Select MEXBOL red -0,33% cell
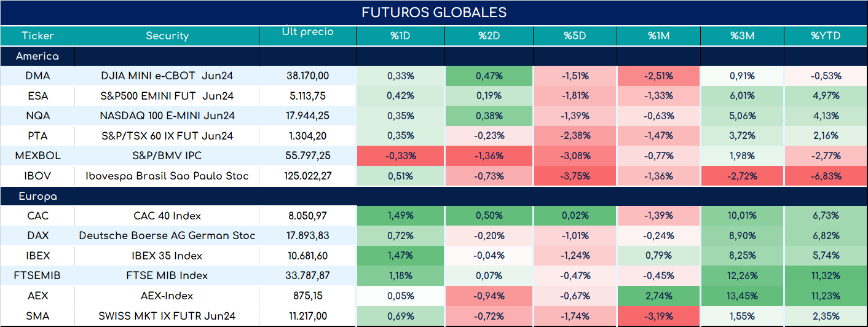This screenshot has width=868, height=327. pyautogui.click(x=400, y=156)
